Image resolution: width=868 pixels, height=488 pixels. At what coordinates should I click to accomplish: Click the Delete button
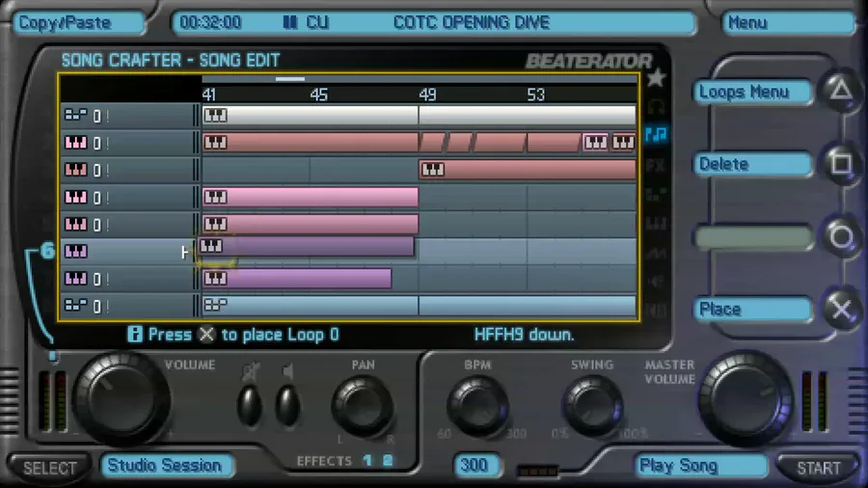tap(752, 164)
